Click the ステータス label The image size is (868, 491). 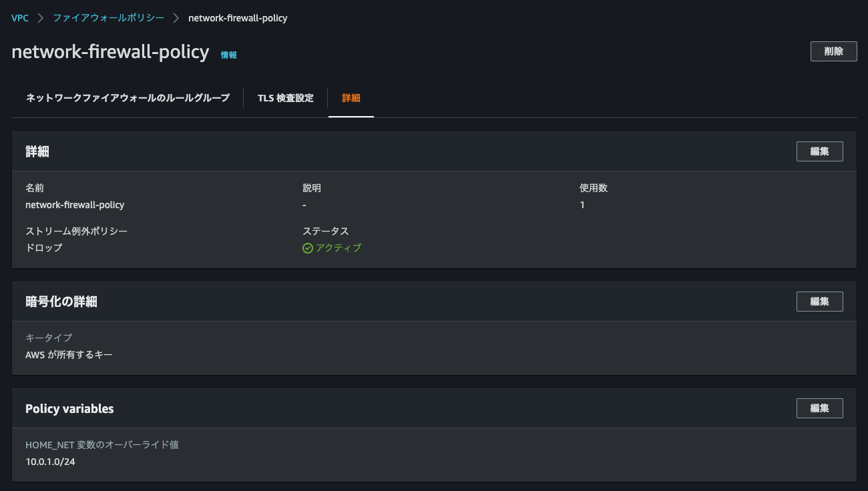click(326, 231)
